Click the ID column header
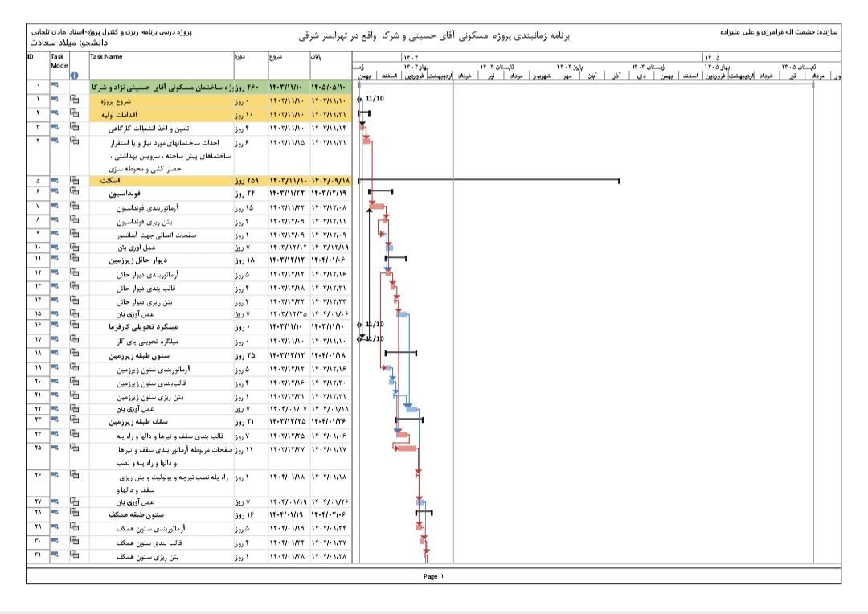Screen dimensions: 868x614 pyautogui.click(x=31, y=57)
